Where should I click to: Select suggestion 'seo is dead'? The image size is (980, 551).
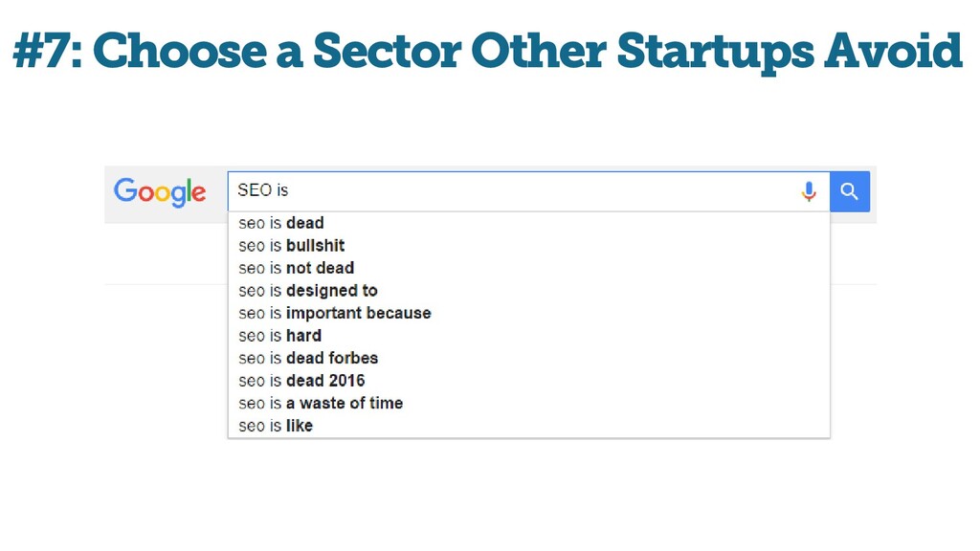[x=528, y=223]
